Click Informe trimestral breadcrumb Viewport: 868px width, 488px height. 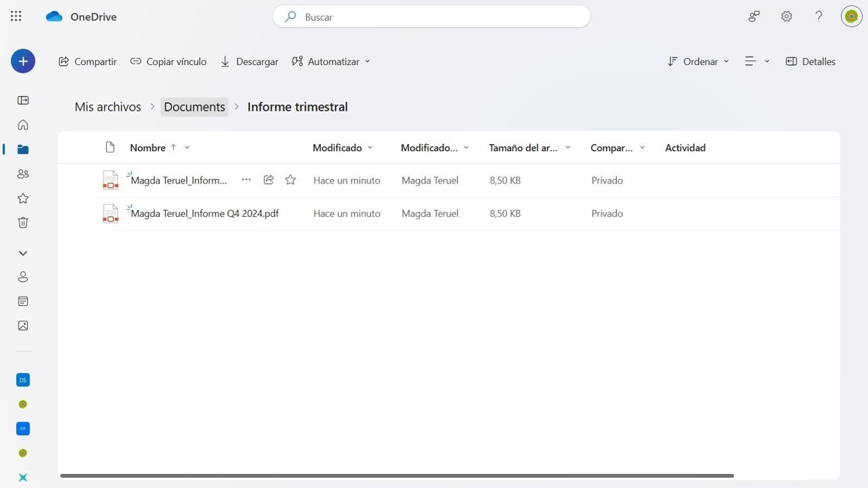(x=298, y=107)
